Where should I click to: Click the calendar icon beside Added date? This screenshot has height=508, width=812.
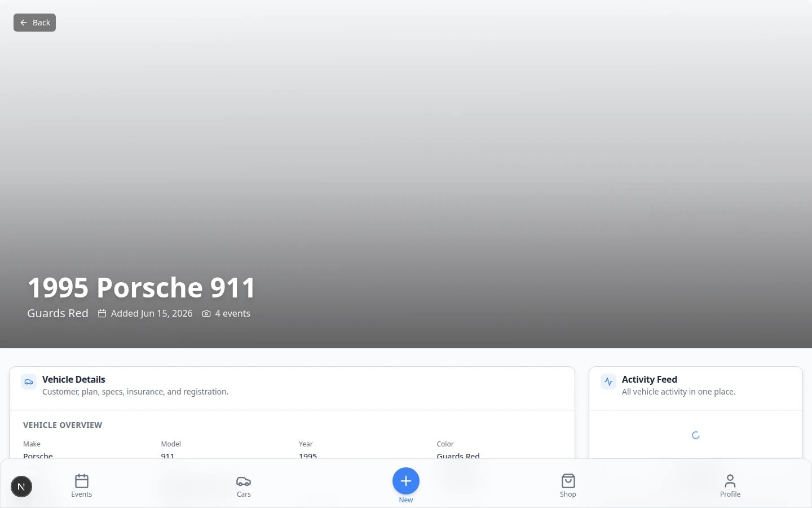(x=102, y=313)
